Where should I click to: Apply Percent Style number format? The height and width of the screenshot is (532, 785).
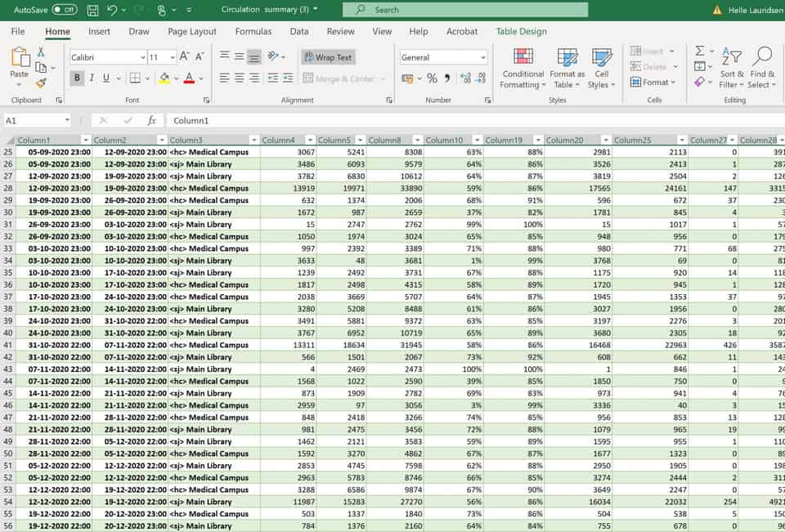point(432,78)
